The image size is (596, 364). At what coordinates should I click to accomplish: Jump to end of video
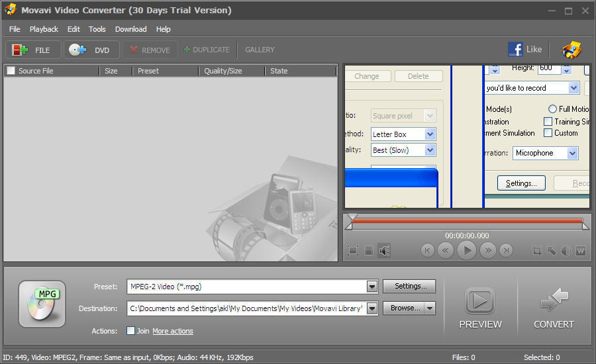click(506, 250)
